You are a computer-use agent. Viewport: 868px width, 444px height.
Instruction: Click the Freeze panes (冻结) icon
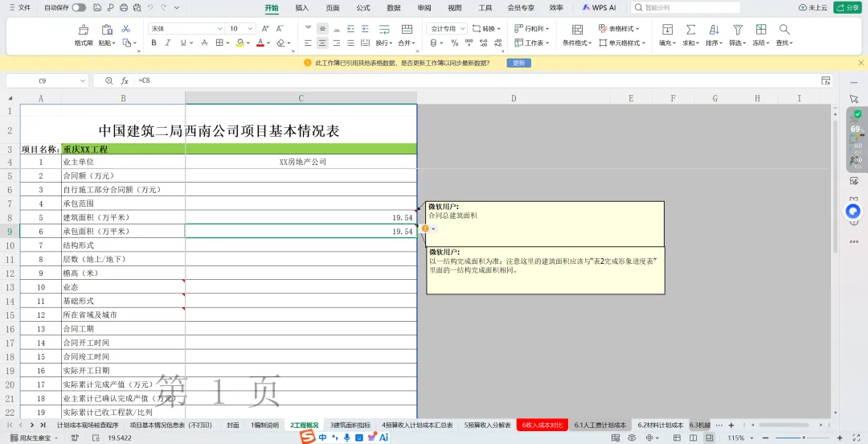761,30
